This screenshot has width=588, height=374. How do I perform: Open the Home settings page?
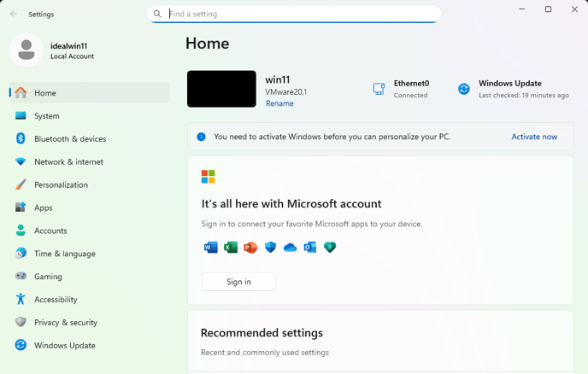pyautogui.click(x=90, y=92)
